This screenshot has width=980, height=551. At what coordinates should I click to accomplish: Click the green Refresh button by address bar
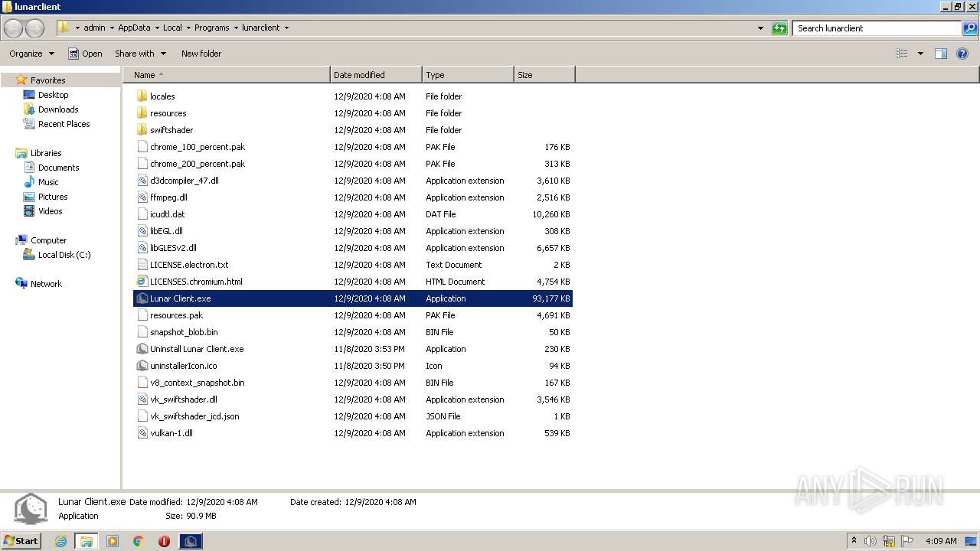(779, 28)
